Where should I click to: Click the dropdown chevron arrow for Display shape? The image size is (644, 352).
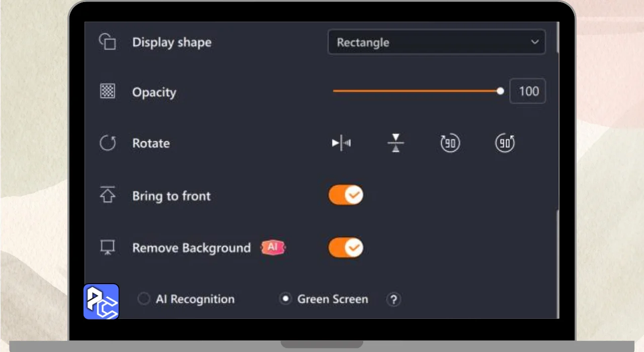534,42
